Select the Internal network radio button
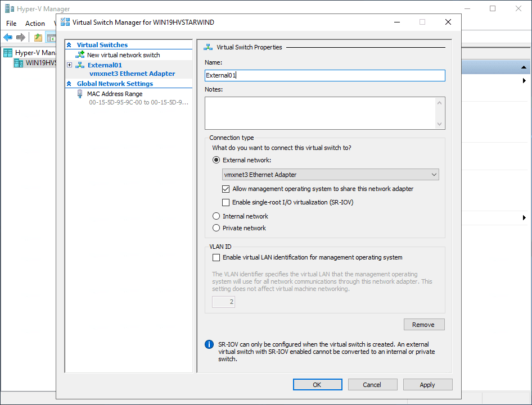This screenshot has height=405, width=532. pos(217,216)
